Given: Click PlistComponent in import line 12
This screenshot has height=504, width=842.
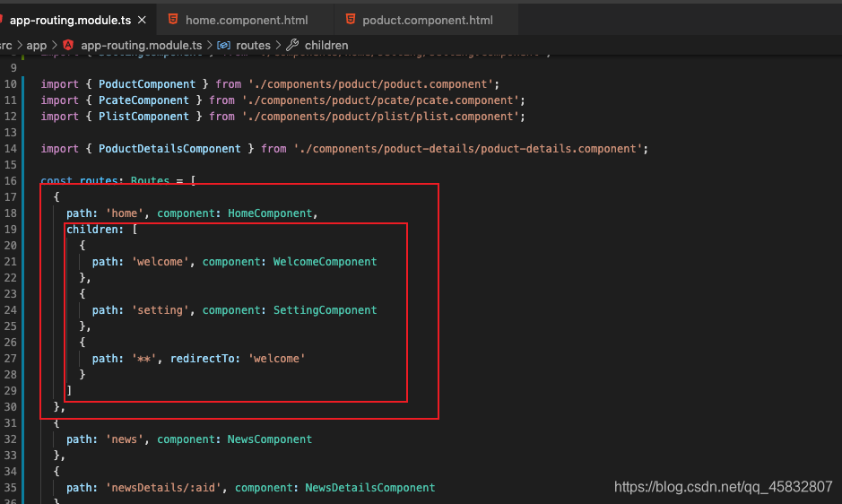Looking at the screenshot, I should [x=143, y=116].
